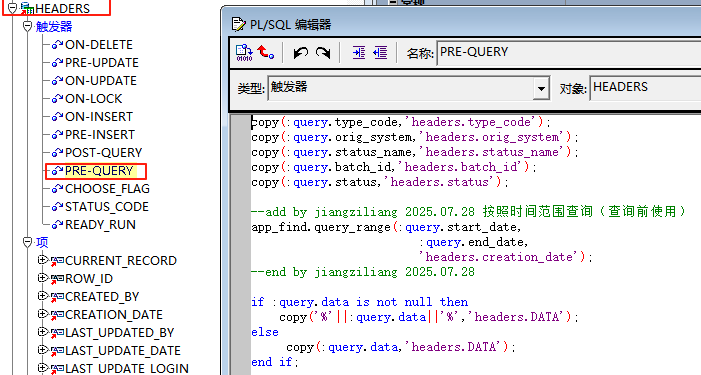The image size is (701, 375).
Task: Expand the CREATED_BY item node
Action: tap(42, 296)
